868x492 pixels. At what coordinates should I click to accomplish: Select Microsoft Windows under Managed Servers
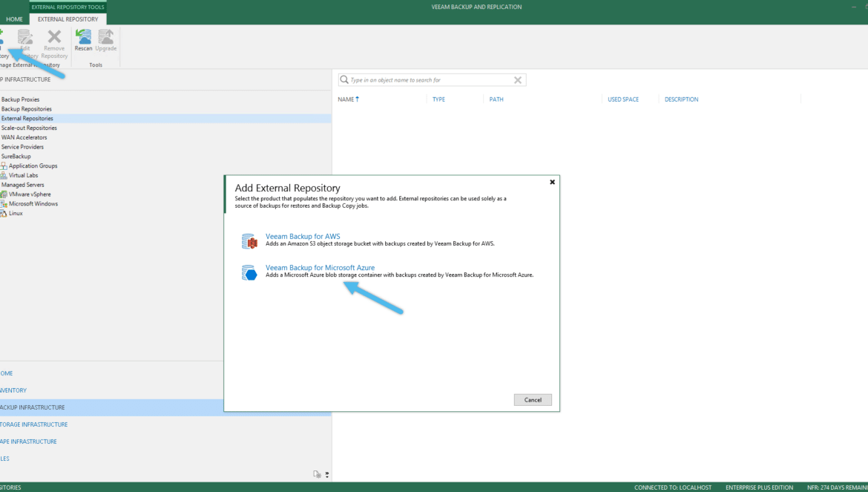[33, 203]
